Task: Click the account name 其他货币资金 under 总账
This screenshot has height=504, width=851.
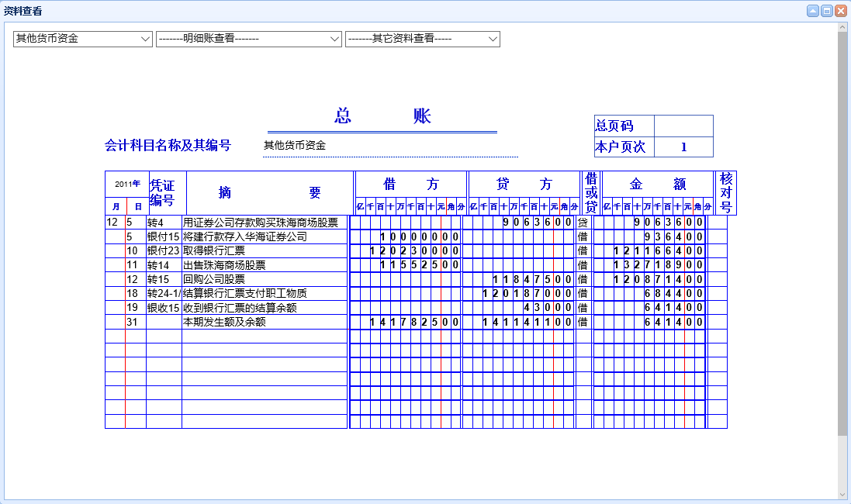Action: click(295, 145)
